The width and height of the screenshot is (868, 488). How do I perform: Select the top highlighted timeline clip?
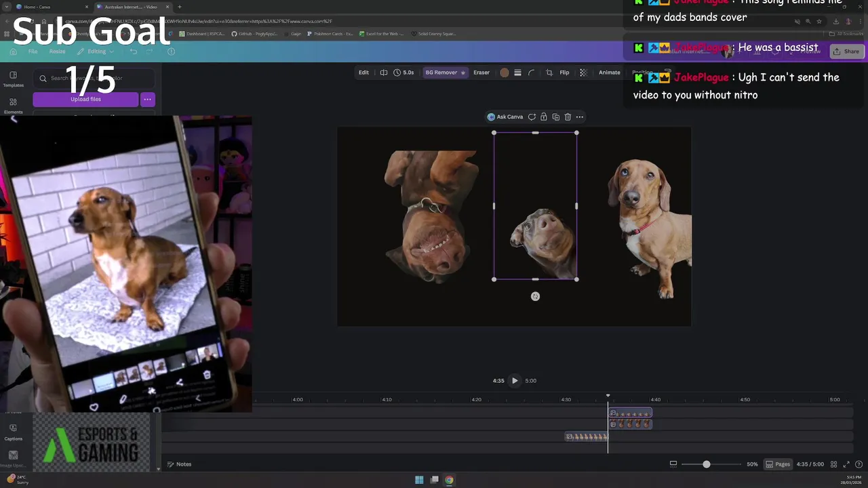pyautogui.click(x=630, y=413)
